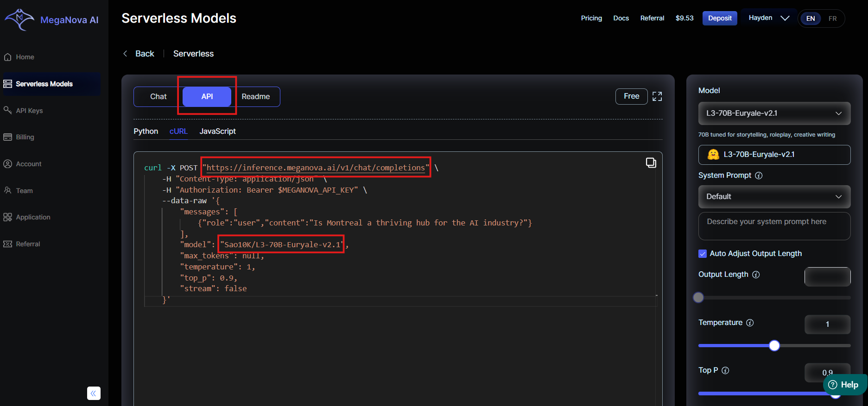
Task: Go Back to previous page
Action: [x=139, y=54]
